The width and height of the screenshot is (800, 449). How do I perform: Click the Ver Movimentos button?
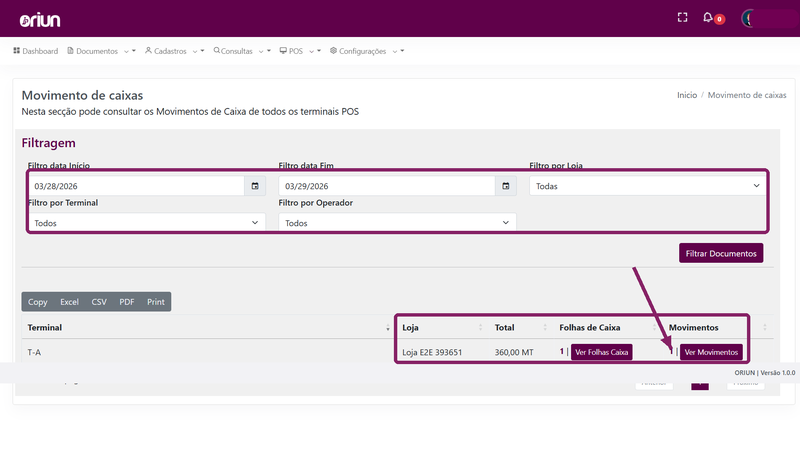(711, 352)
